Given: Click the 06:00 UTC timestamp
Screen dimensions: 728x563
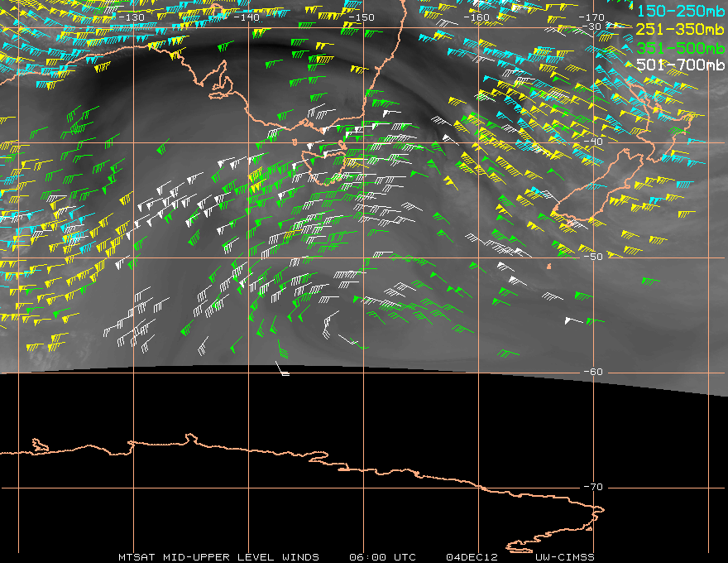Looking at the screenshot, I should tap(382, 557).
